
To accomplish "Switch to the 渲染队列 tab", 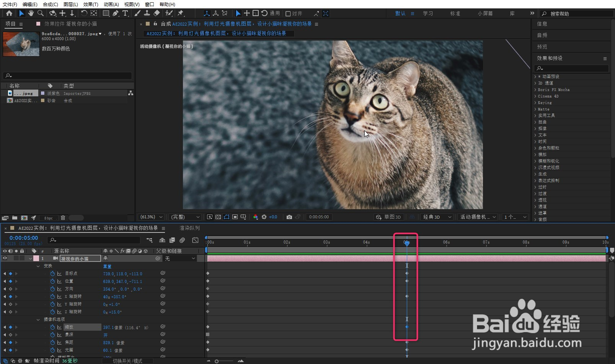I will [190, 228].
